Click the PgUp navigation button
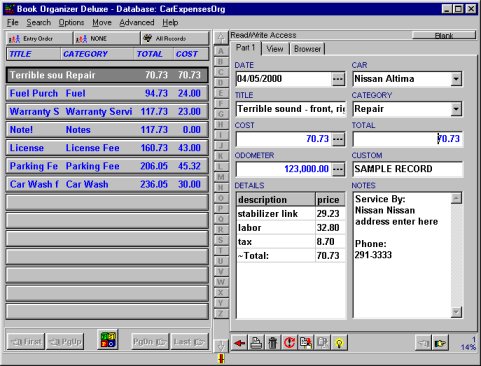481x366 pixels. pyautogui.click(x=65, y=342)
